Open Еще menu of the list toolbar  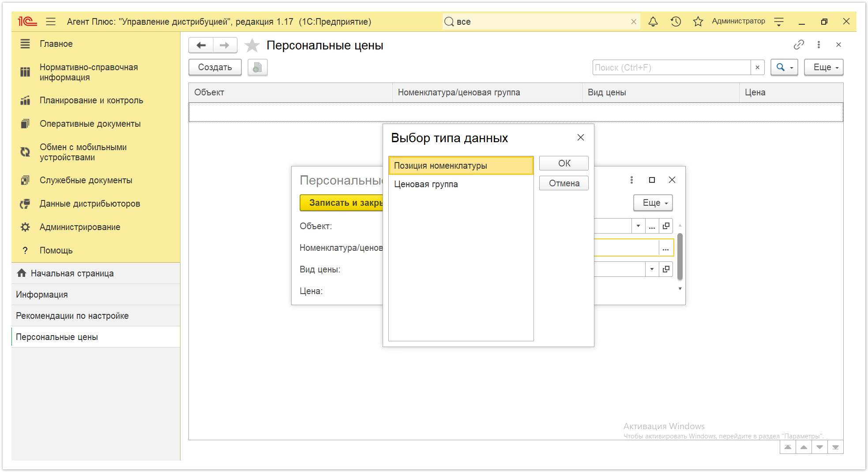[x=823, y=68]
